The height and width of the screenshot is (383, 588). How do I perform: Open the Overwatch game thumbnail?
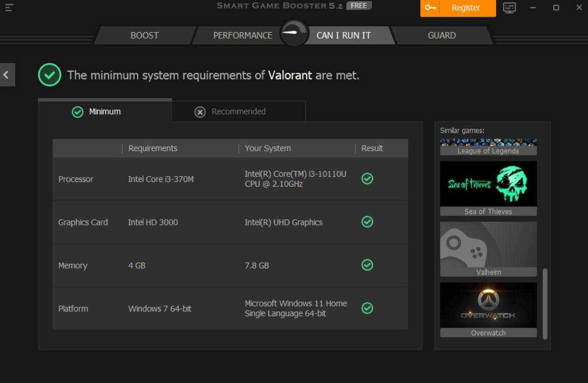click(488, 305)
